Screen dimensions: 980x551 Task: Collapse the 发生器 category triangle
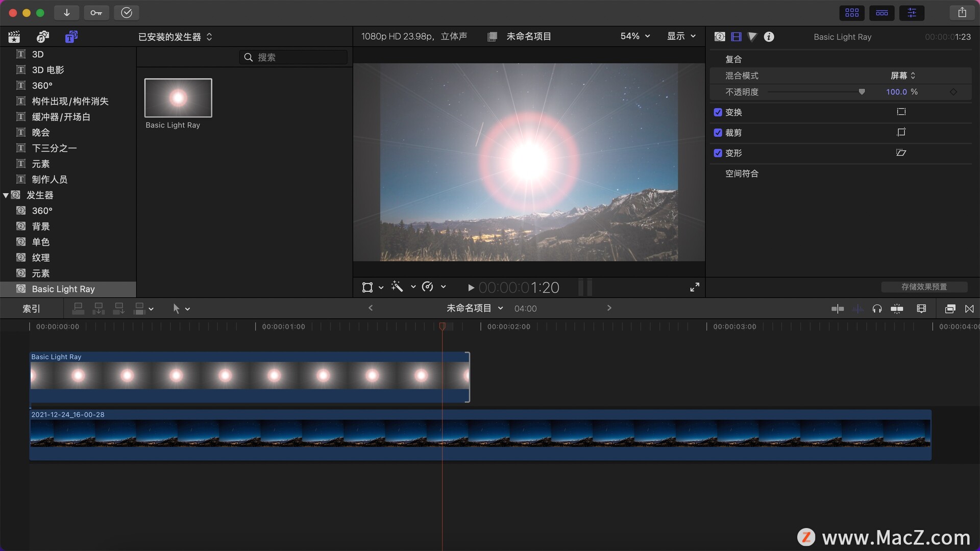click(6, 195)
